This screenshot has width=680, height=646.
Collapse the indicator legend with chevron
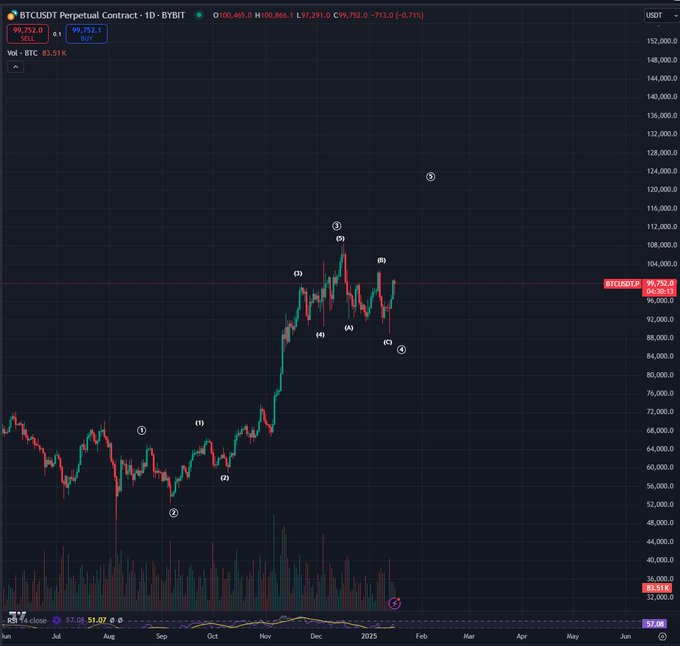pos(15,66)
